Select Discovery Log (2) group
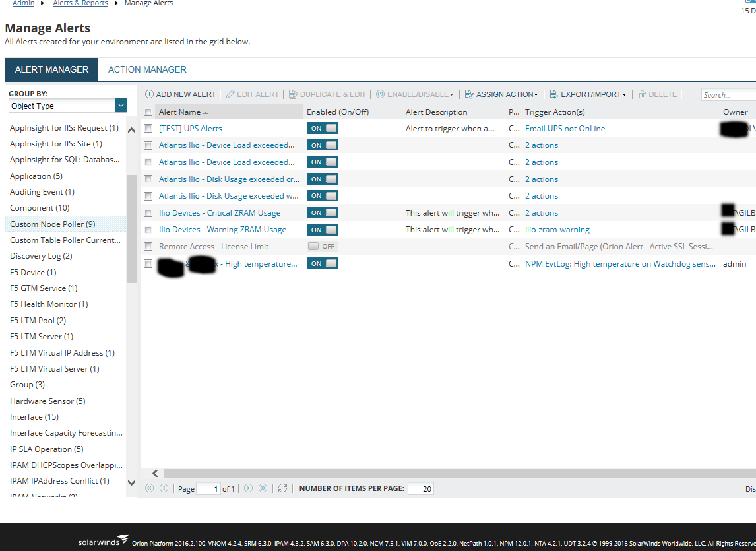 [41, 256]
